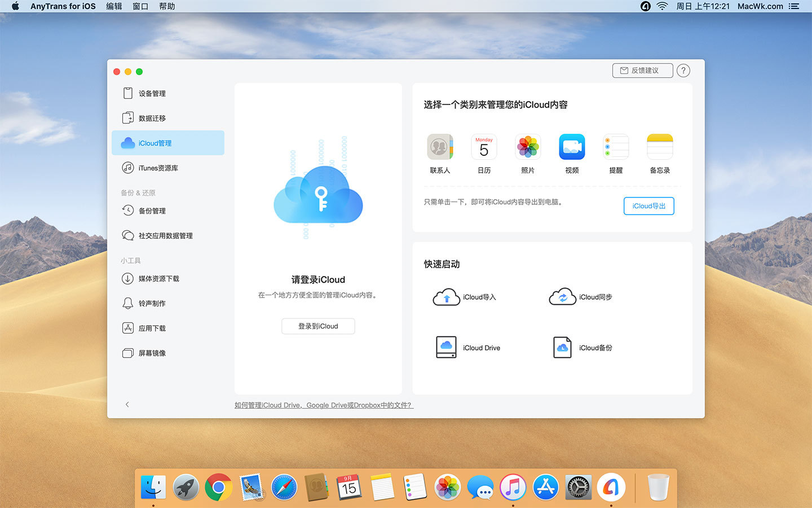Viewport: 812px width, 508px height.
Task: Open the 帮助 menu in menu bar
Action: coord(167,6)
